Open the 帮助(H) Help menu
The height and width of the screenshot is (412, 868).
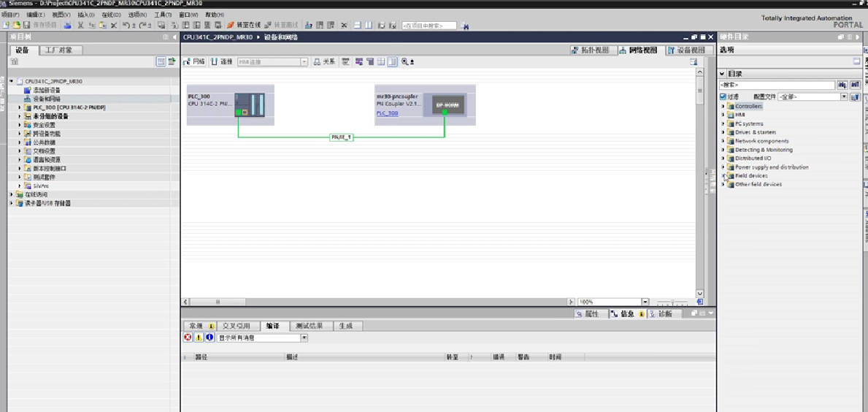tap(214, 15)
